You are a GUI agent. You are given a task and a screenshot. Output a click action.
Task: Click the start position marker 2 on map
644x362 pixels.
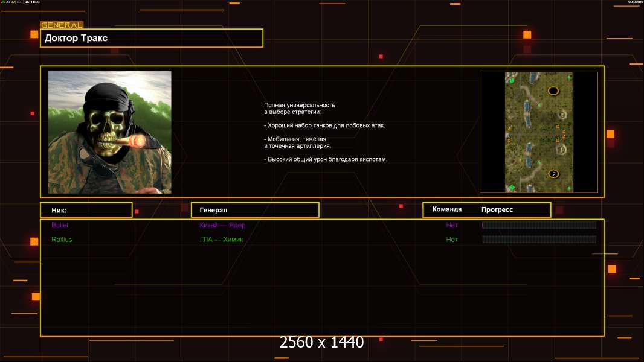pos(553,174)
